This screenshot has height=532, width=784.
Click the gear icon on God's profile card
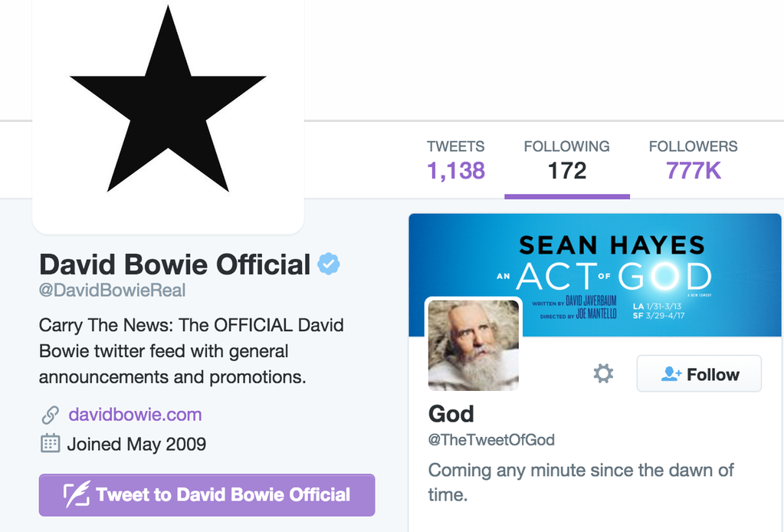pos(602,373)
